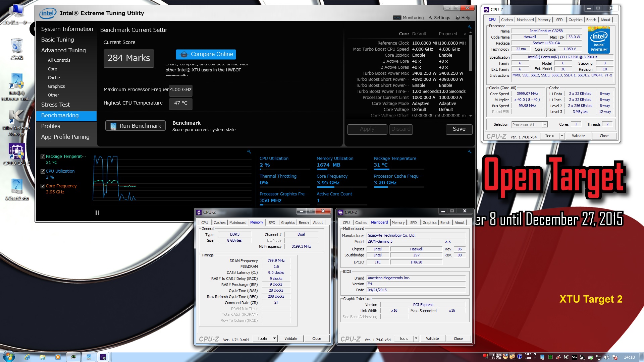
Task: Open 0ctest2.xtu desktop file
Action: tap(17, 190)
